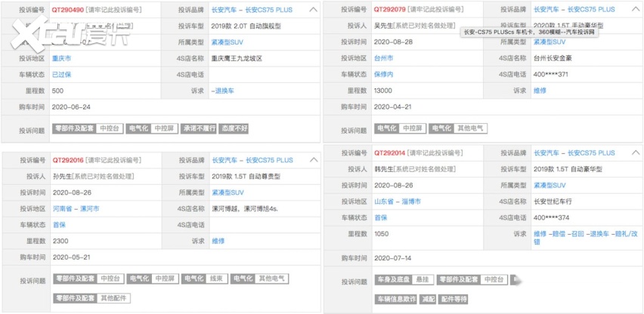Select purchase date 2020-07-14

point(393,258)
